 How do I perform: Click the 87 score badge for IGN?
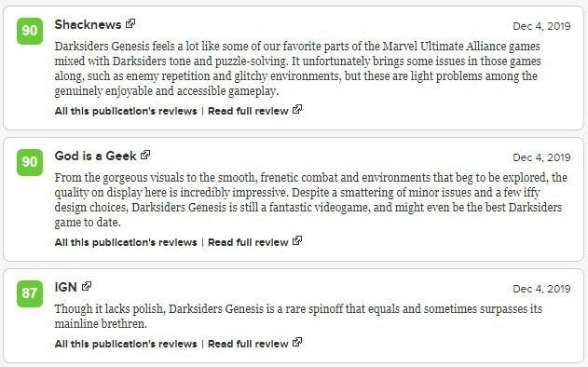click(30, 293)
